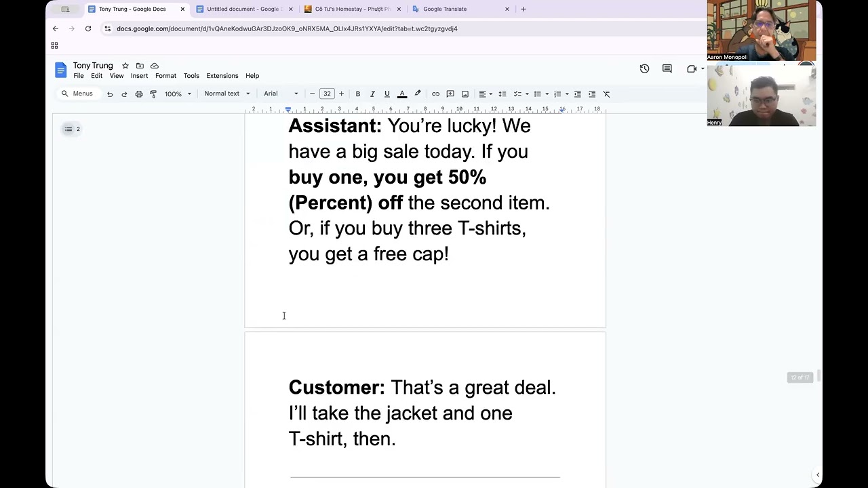The image size is (868, 488).
Task: Open the Insert menu
Action: (x=139, y=76)
